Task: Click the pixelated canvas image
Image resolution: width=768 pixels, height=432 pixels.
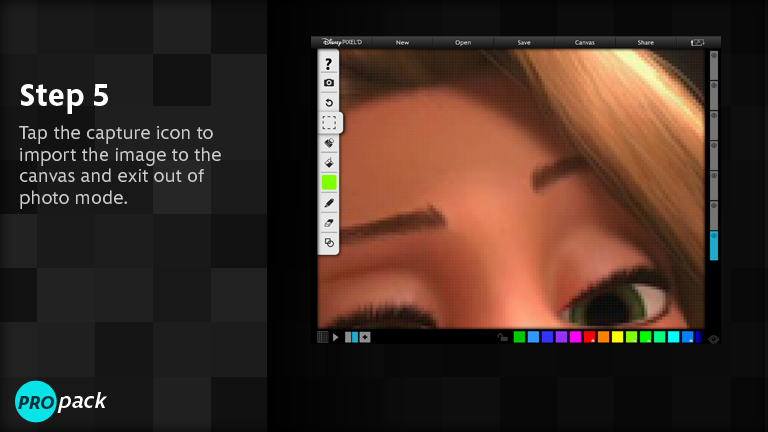Action: (x=511, y=189)
